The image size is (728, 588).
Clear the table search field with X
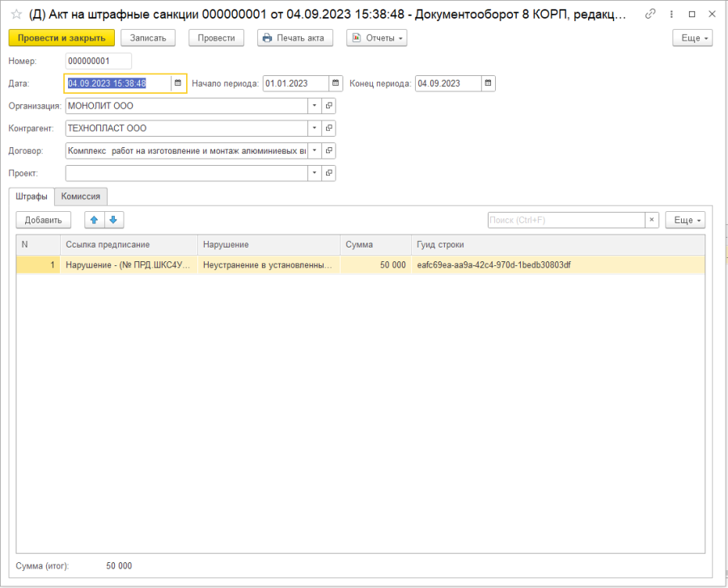coord(651,220)
